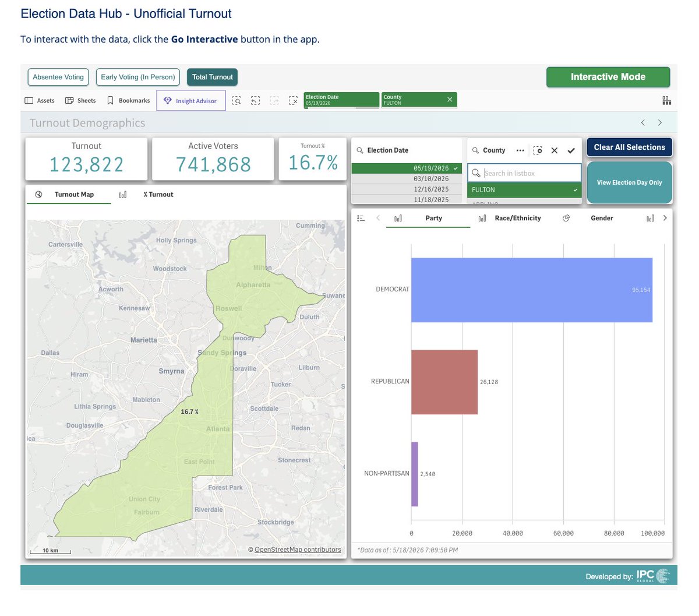
Task: Click the Turnout % 16.7% KPI
Action: (x=313, y=159)
